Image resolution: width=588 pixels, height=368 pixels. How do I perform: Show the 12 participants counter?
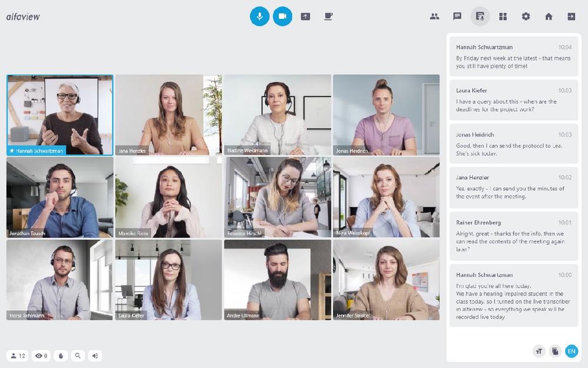click(18, 356)
